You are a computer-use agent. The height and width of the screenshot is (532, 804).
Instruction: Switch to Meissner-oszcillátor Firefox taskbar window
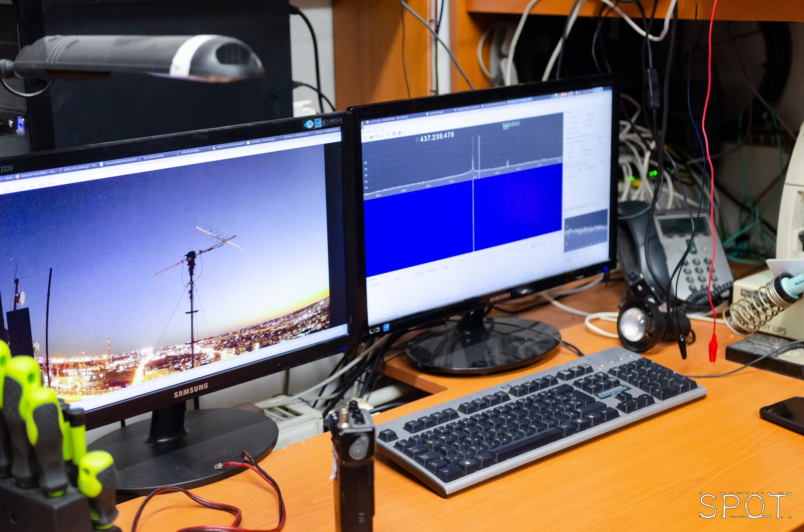[35, 174]
